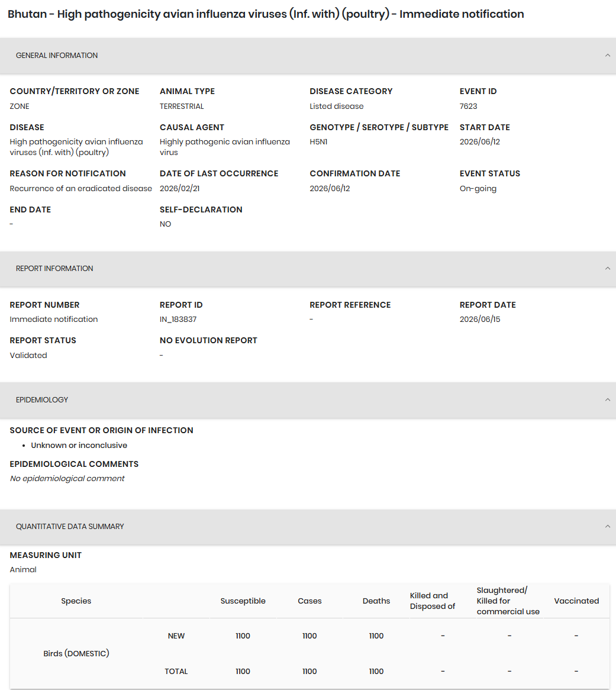Select the Report ID value IN_183837
This screenshot has height=690, width=616.
tap(178, 320)
